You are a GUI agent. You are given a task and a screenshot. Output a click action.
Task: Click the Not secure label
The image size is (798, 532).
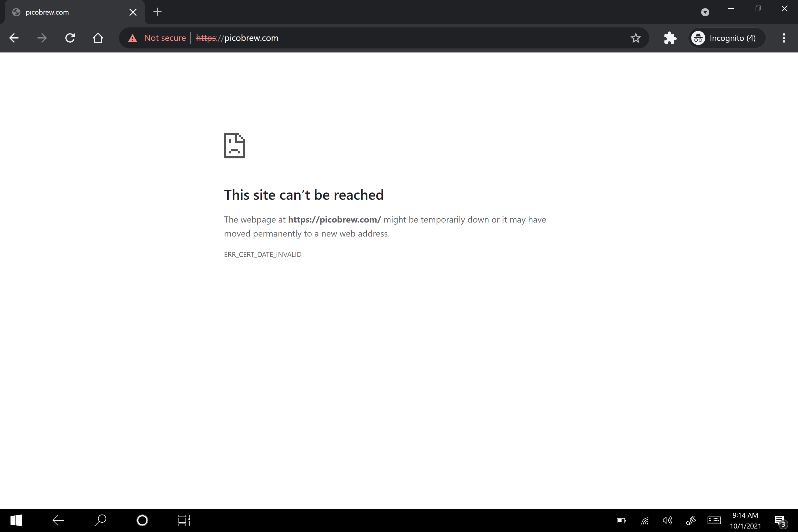(165, 38)
